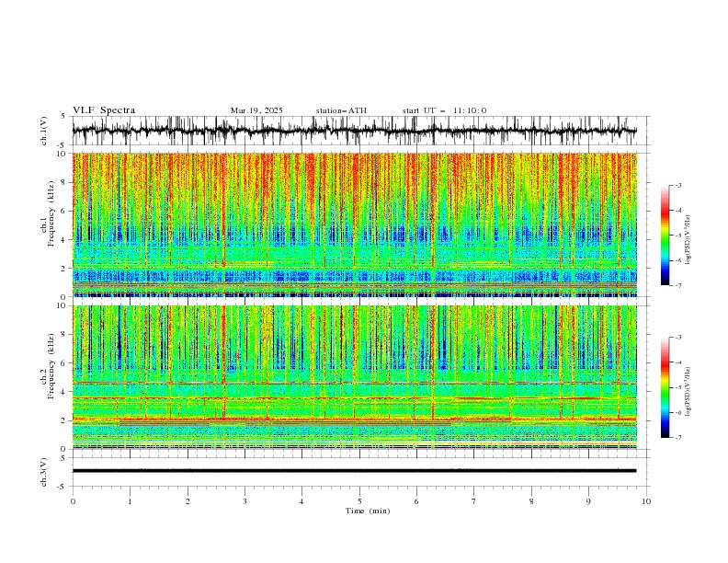
Task: Click the ch.1 colorbar log(PSD) label
Action: 688,240
